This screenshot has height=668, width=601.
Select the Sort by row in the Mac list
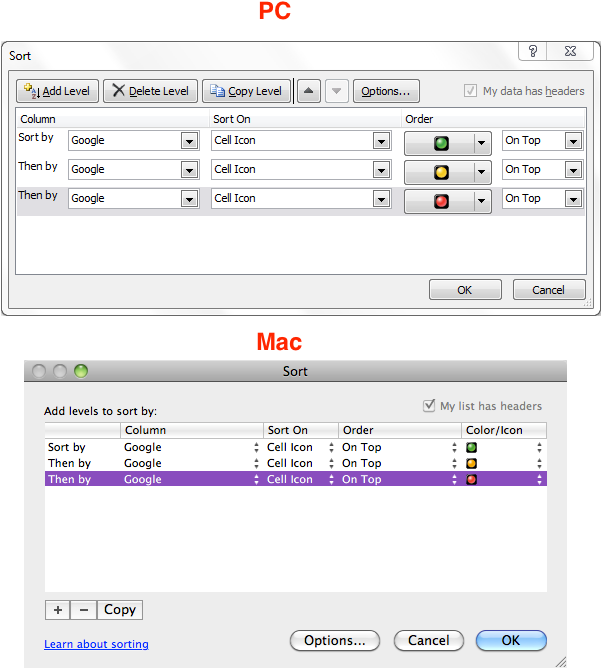tap(296, 447)
